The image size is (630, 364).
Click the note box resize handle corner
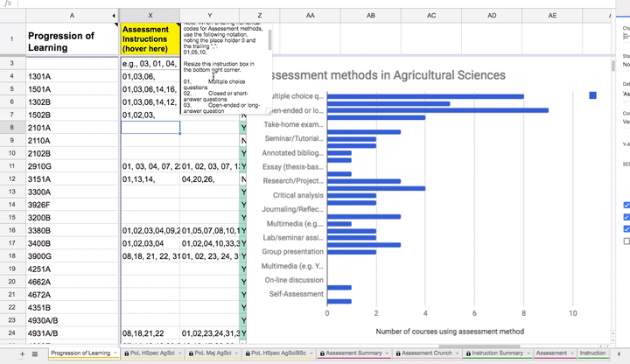tap(269, 111)
